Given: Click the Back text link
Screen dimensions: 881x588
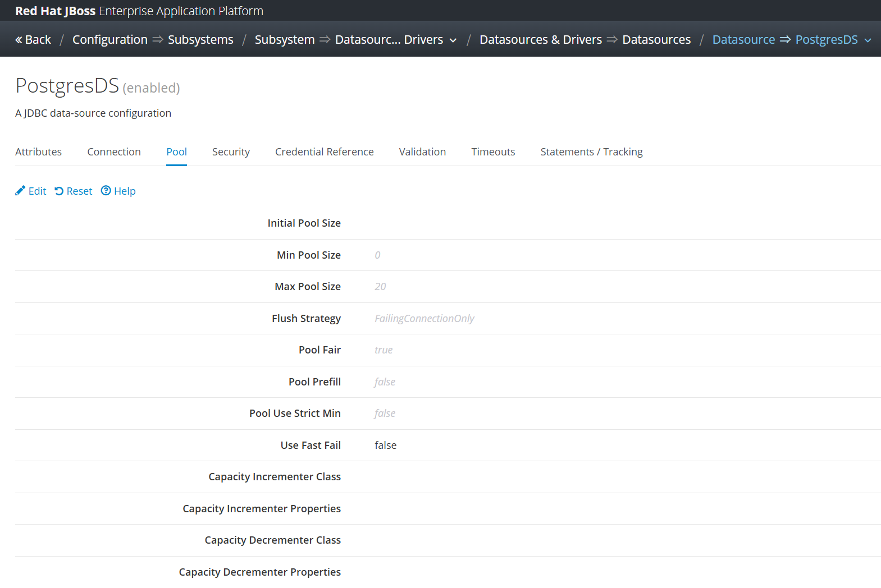Looking at the screenshot, I should click(38, 40).
